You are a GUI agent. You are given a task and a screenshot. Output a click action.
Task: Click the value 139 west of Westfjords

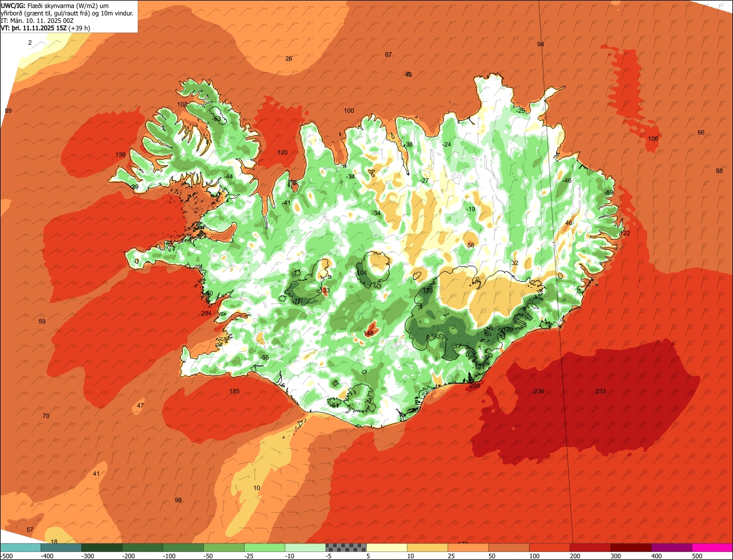tap(120, 155)
